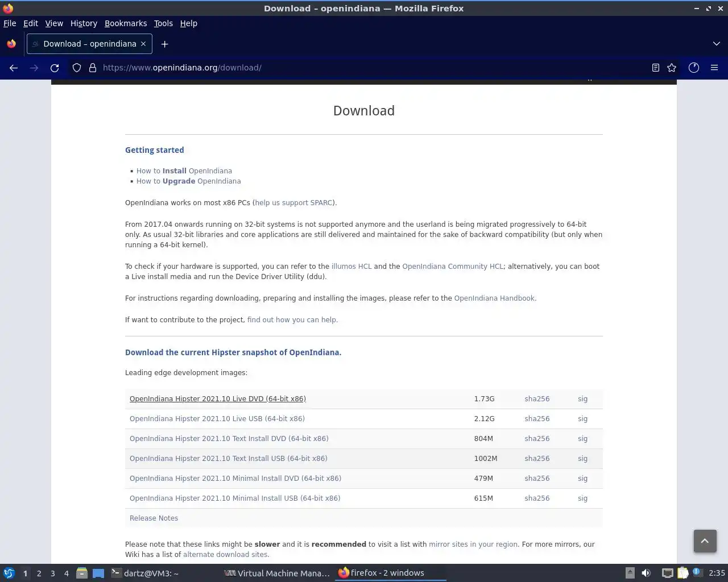
Task: Open sha256 for Minimal Install USB row
Action: (x=537, y=498)
